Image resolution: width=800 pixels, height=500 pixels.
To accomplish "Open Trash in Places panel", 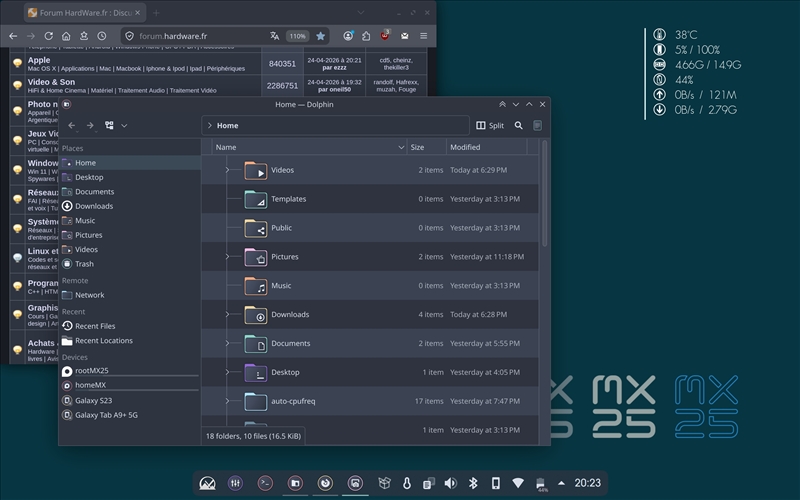I will [x=130, y=264].
